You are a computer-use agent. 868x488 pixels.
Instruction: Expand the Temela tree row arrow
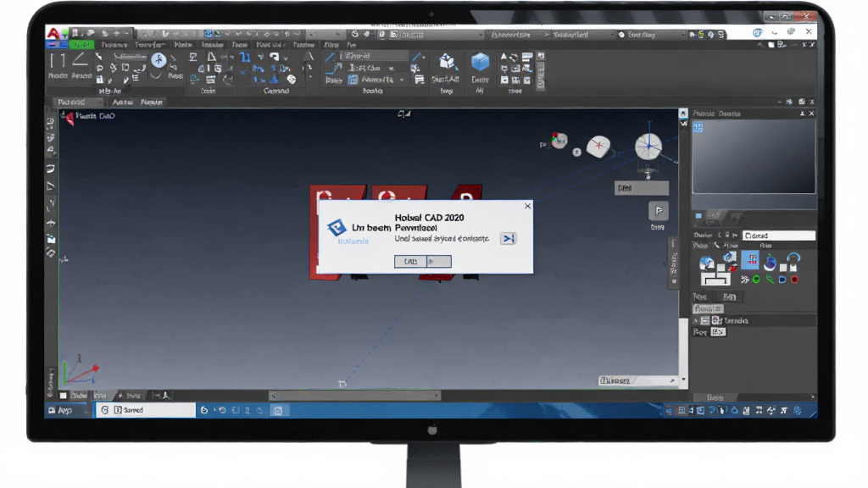pos(696,321)
